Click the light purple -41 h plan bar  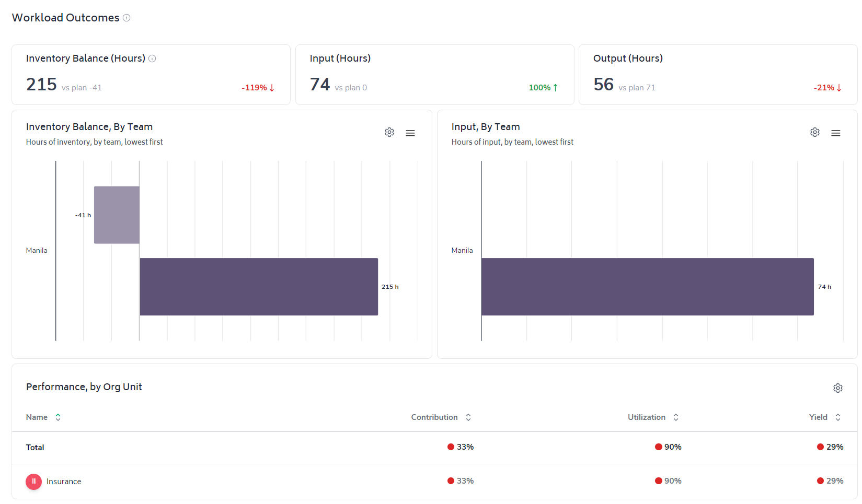click(117, 215)
